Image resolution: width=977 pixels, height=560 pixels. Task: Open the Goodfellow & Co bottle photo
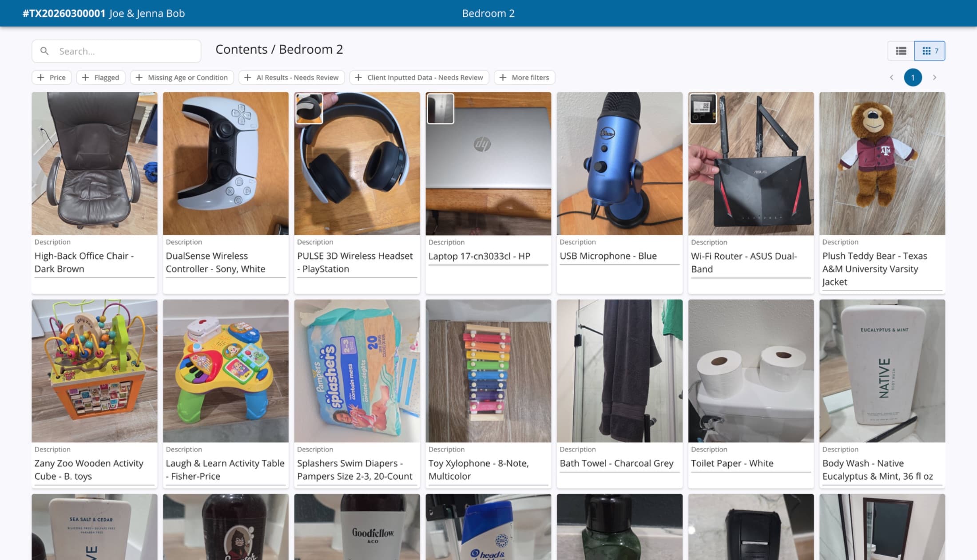(x=357, y=527)
